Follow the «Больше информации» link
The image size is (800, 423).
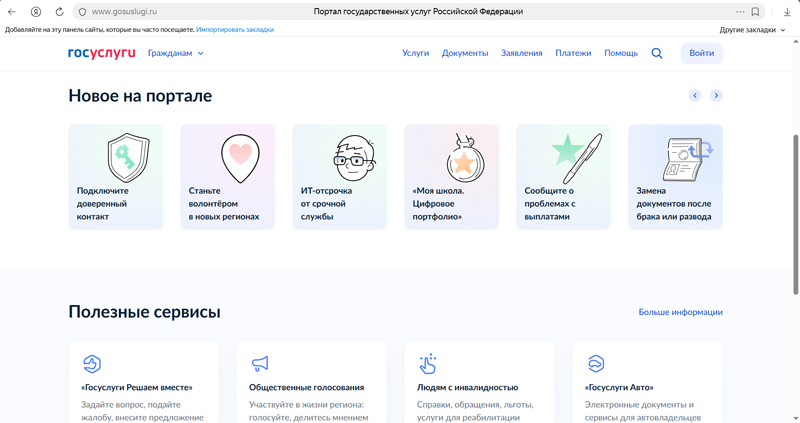coord(680,312)
